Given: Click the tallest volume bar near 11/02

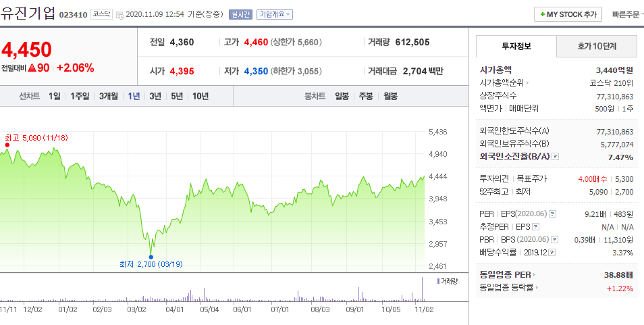Looking at the screenshot, I should click(x=422, y=289).
